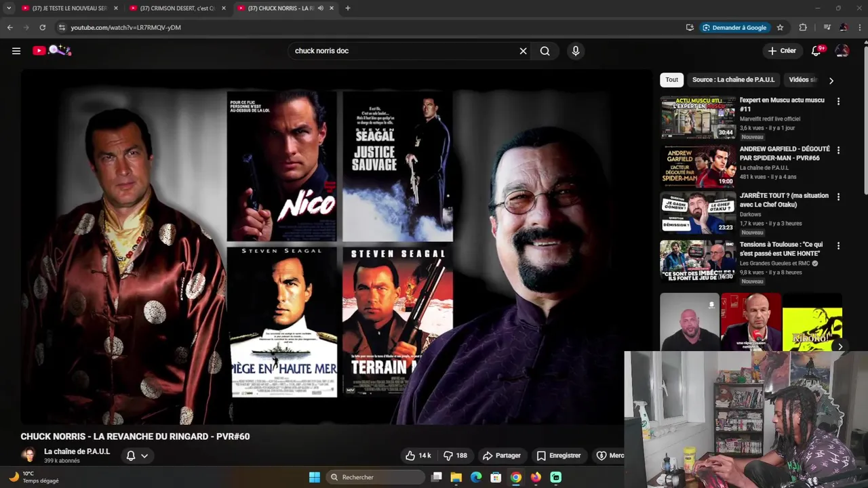Click the Créer button
This screenshot has width=868, height=488.
tap(782, 51)
